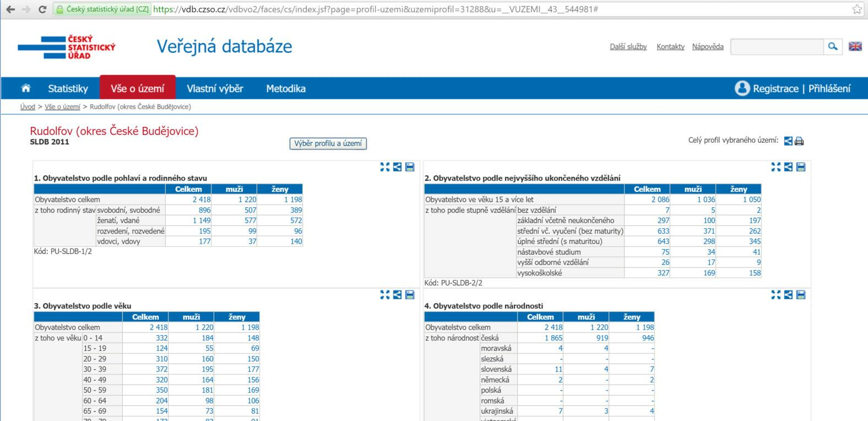This screenshot has height=421, width=868.
Task: Share table 1 population by marital status
Action: point(397,167)
